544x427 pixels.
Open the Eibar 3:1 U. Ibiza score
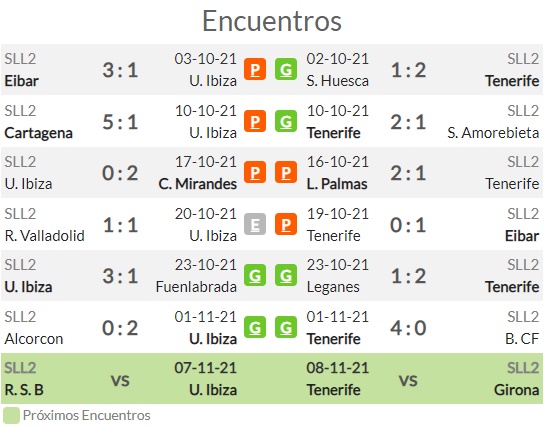(x=120, y=70)
